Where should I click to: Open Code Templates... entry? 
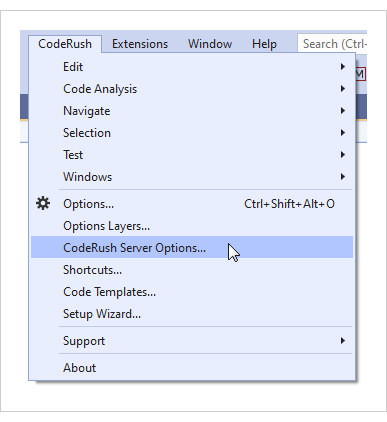(192, 292)
